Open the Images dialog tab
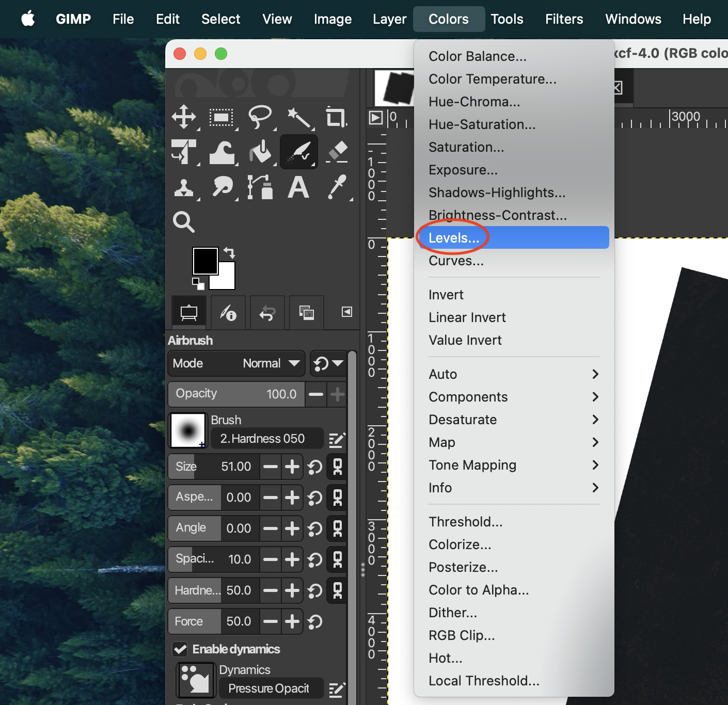Screen dimensions: 728x705 click(x=307, y=312)
